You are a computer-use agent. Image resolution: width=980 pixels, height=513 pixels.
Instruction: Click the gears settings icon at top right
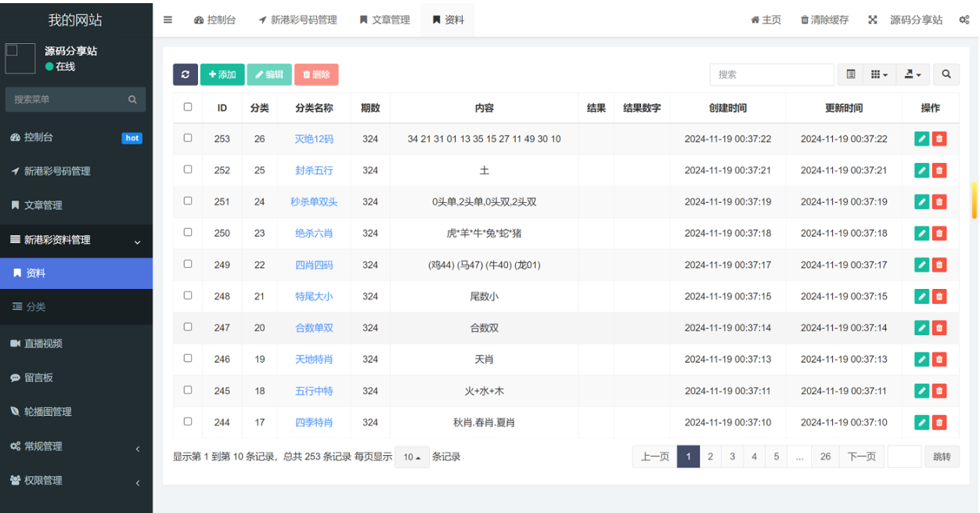[x=964, y=20]
